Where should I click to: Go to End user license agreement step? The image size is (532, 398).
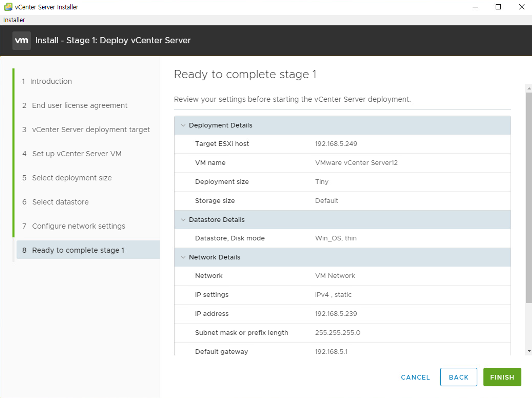tap(80, 105)
